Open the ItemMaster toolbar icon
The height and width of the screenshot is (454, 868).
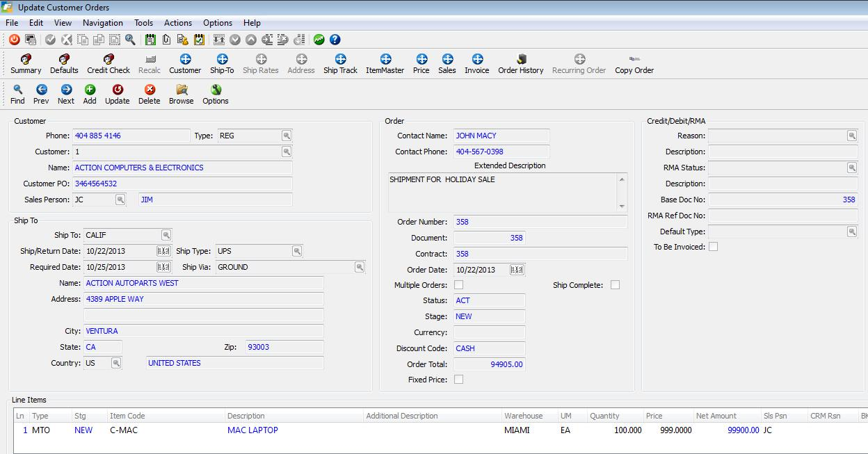pos(385,63)
